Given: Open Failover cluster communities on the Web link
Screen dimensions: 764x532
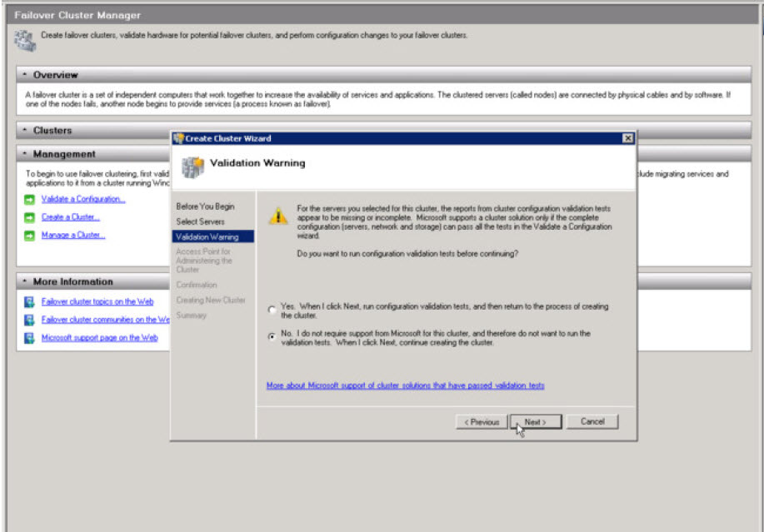Looking at the screenshot, I should [x=105, y=320].
